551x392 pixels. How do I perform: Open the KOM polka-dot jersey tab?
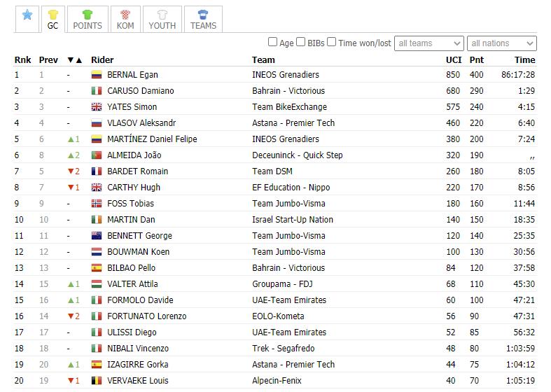pos(125,20)
